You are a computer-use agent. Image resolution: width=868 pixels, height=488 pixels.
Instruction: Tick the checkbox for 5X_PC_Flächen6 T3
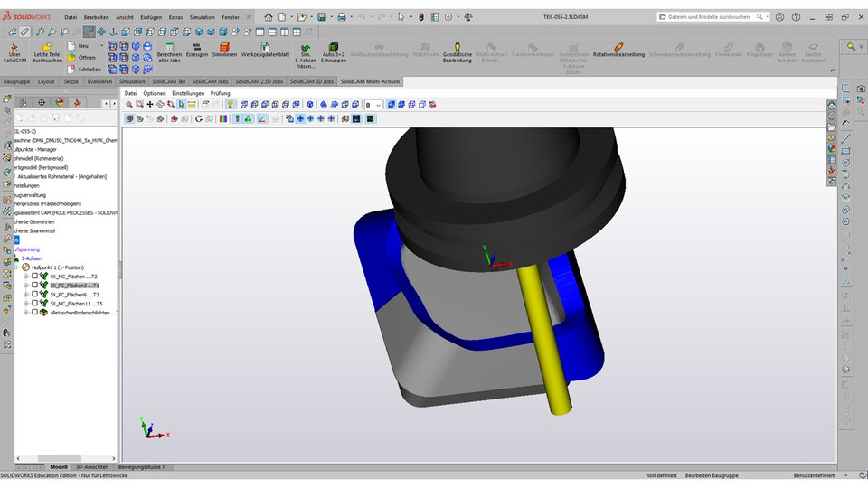(35, 295)
